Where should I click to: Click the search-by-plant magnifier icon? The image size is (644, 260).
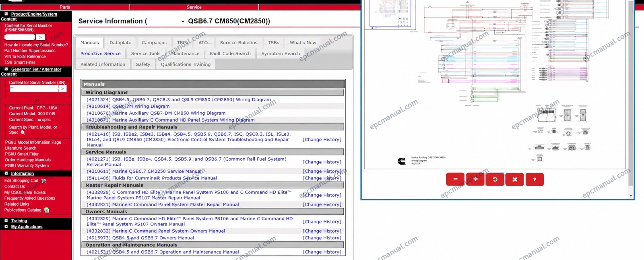(x=23, y=132)
